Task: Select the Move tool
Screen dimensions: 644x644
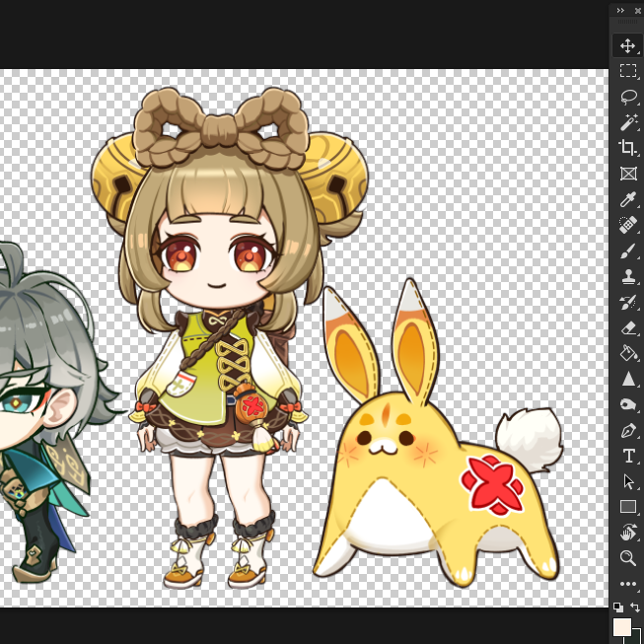Action: pyautogui.click(x=627, y=45)
